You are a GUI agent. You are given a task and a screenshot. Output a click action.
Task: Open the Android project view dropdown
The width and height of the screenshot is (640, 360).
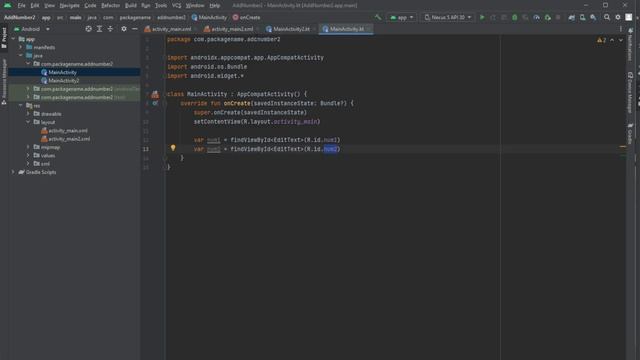tap(32, 29)
